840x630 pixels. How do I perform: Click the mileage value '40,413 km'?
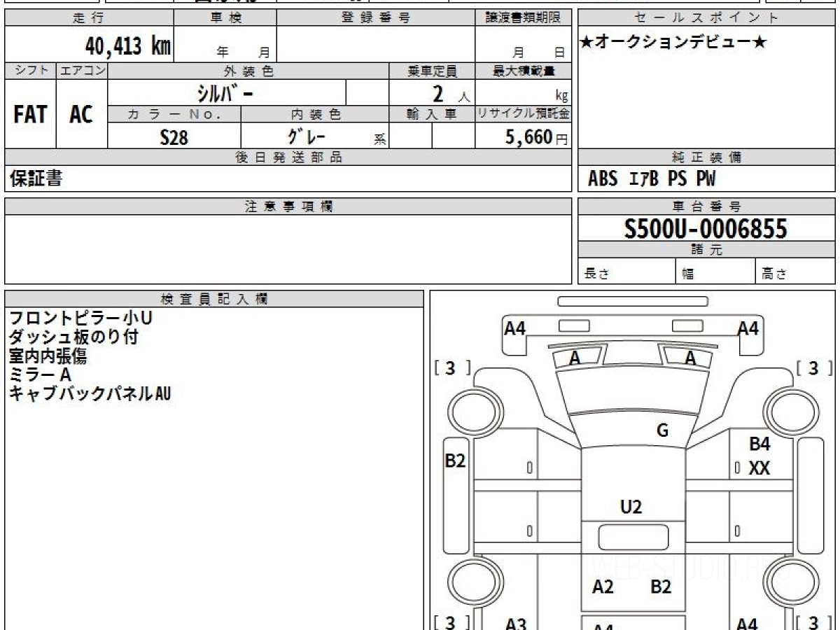(x=128, y=46)
